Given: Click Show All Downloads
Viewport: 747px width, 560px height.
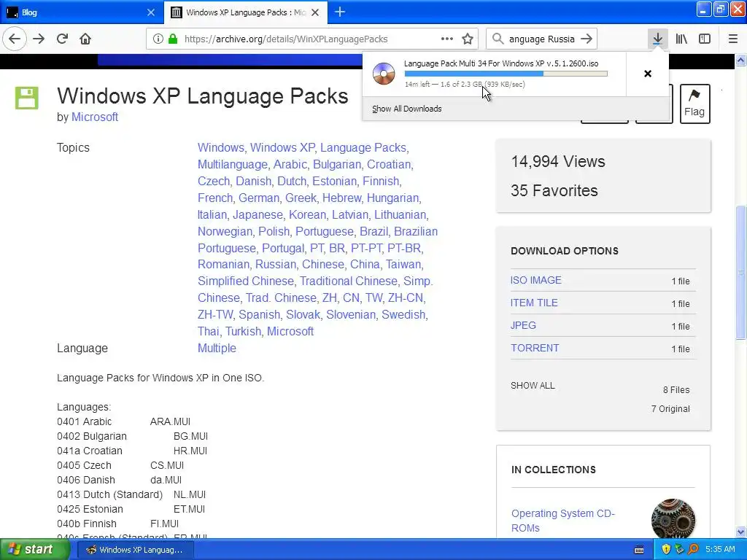Looking at the screenshot, I should click(407, 109).
